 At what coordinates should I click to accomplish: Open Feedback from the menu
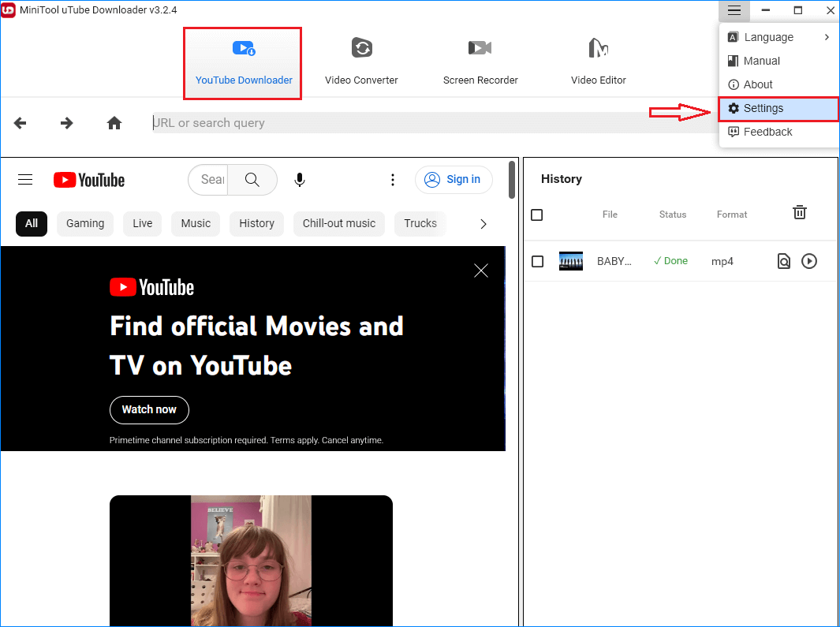pyautogui.click(x=779, y=132)
